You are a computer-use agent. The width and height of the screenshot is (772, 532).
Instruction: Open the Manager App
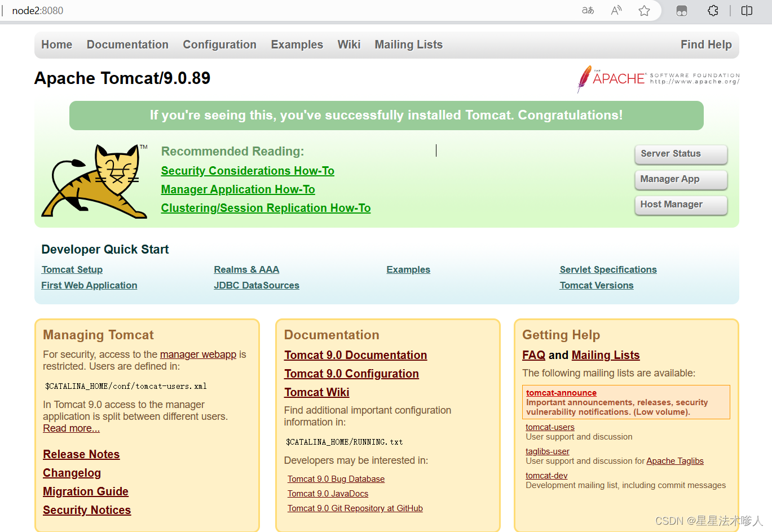[681, 179]
